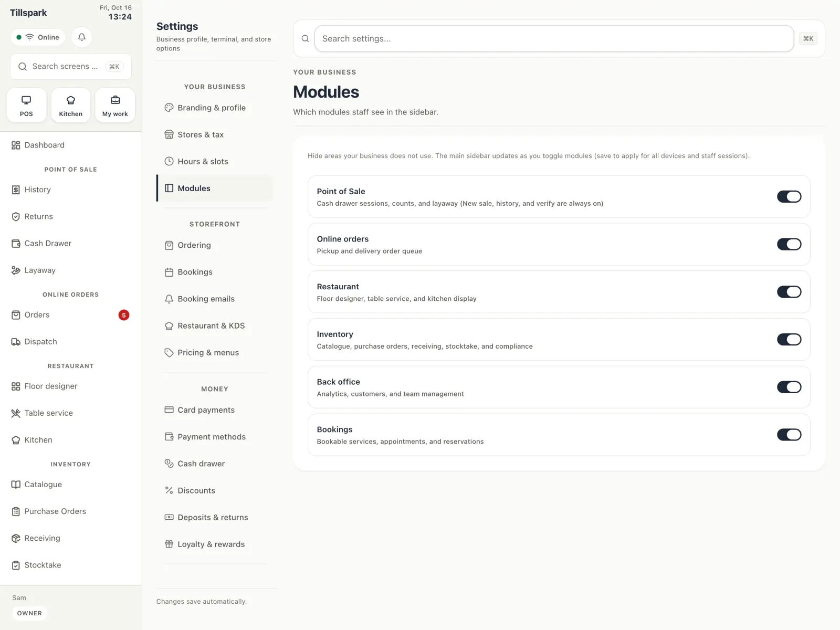Click the Branding & profile palette icon
This screenshot has height=630, width=840.
[x=169, y=108]
